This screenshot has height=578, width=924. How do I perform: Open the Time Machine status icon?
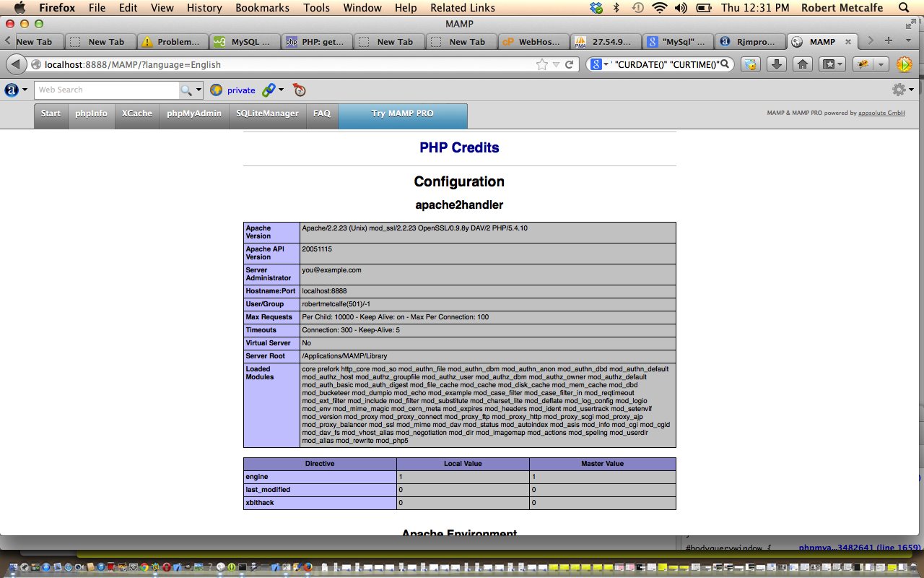(637, 8)
